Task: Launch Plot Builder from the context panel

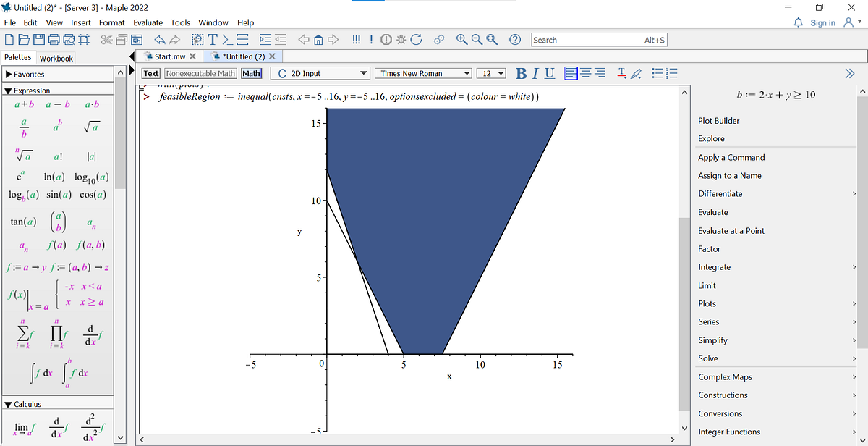Action: click(x=718, y=121)
